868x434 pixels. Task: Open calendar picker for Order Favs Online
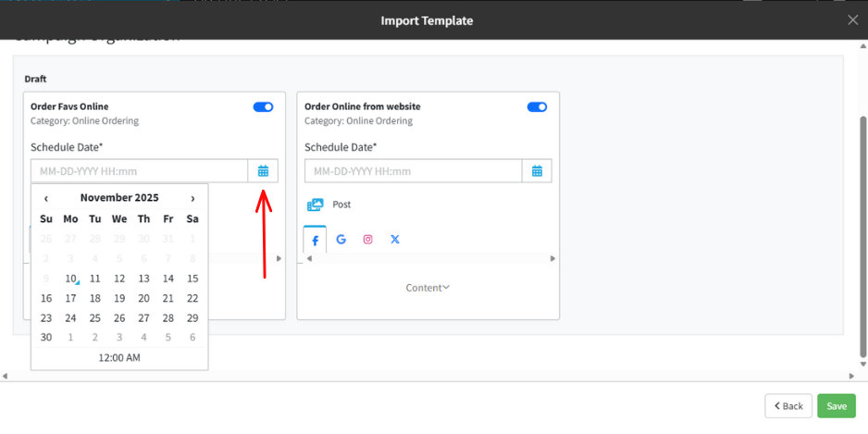(x=263, y=171)
